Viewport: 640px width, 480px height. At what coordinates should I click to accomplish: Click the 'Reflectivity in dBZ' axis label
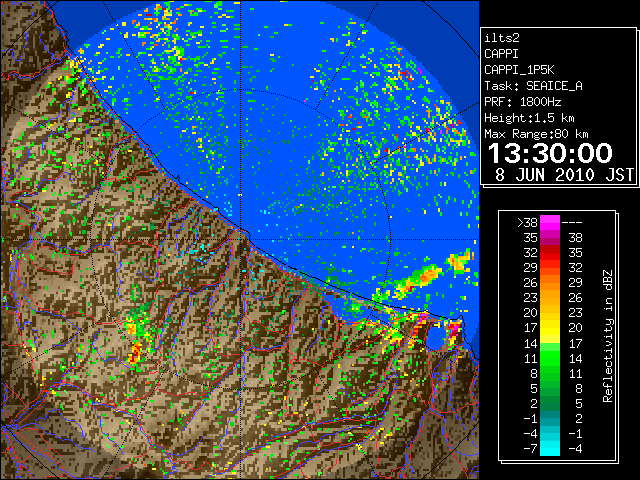pyautogui.click(x=608, y=336)
